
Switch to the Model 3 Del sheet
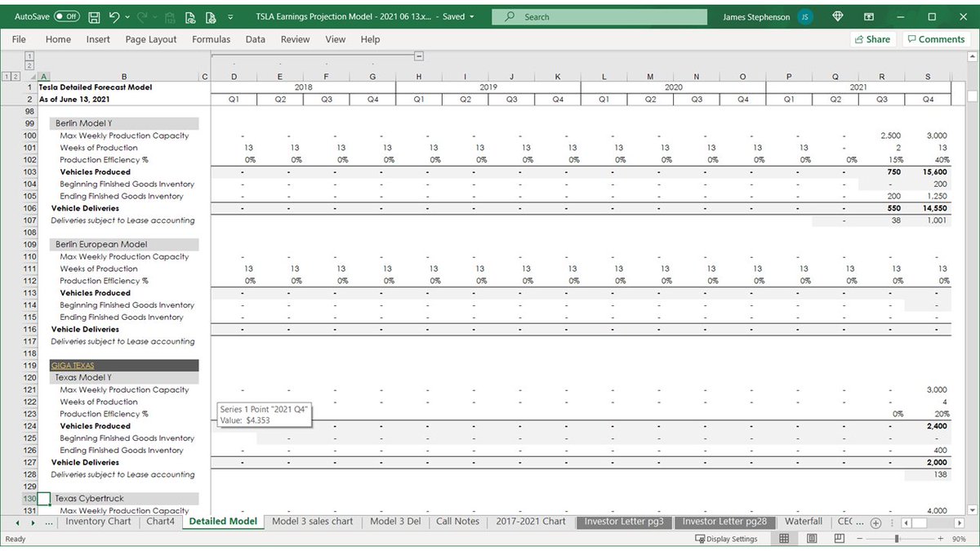395,522
